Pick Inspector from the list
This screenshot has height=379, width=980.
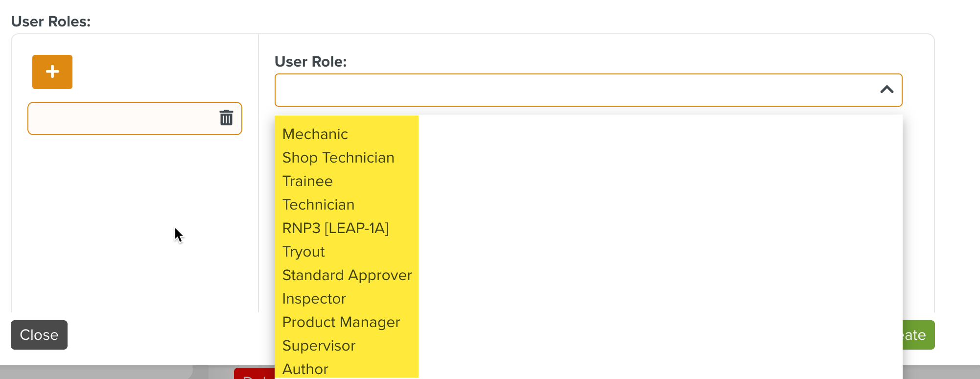[x=314, y=298]
